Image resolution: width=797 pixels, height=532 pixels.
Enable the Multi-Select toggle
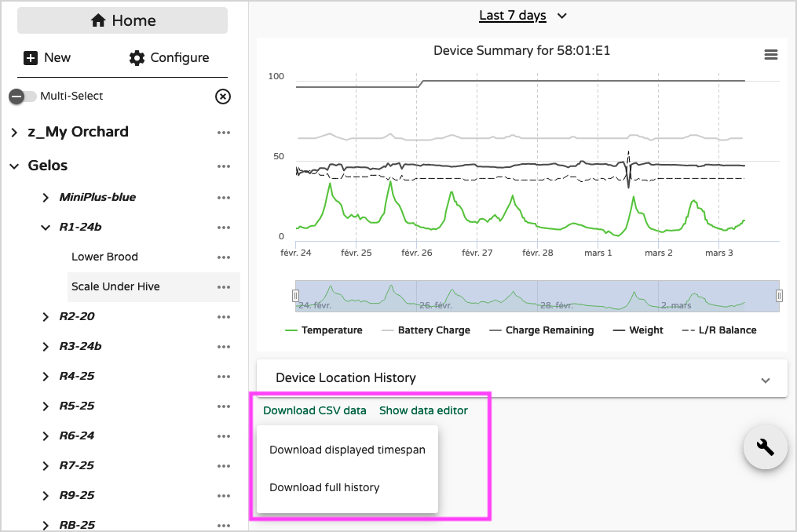coord(23,97)
